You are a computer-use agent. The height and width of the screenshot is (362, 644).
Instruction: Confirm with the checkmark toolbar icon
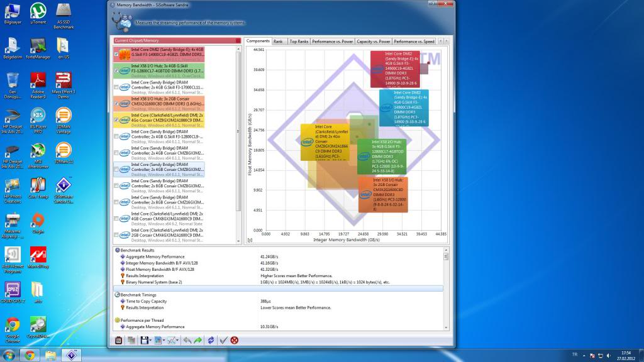tap(223, 340)
